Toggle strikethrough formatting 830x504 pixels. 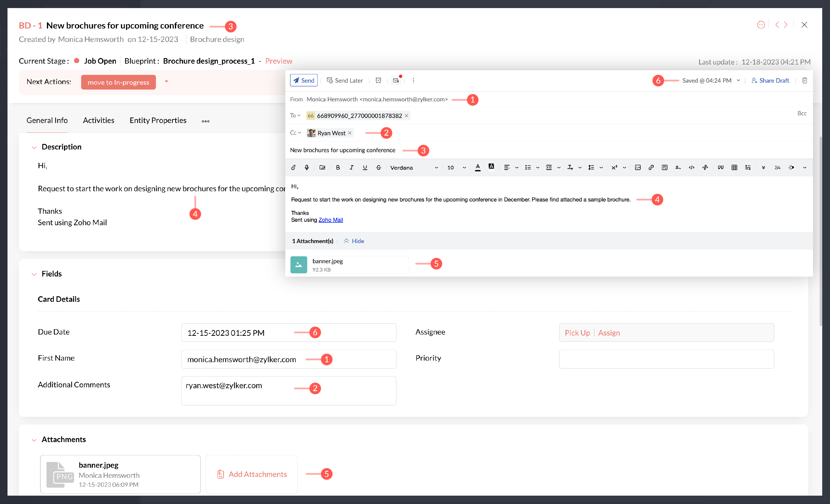point(378,167)
